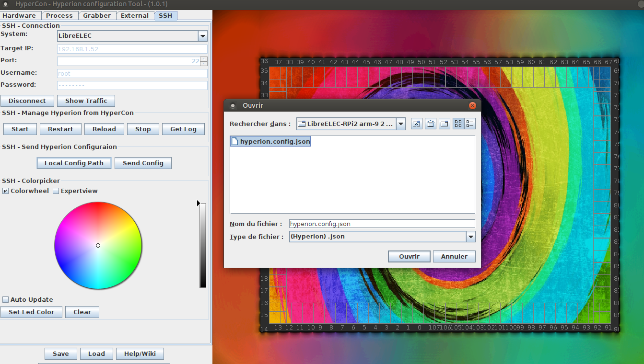The image size is (644, 364).
Task: Open the Hardware tab
Action: tap(19, 15)
